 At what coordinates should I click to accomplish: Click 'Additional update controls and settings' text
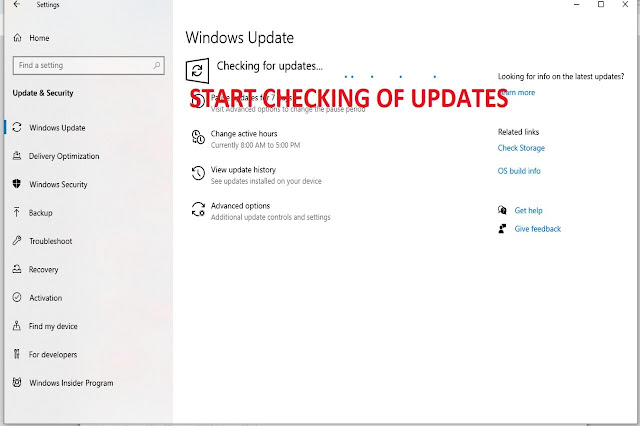(x=271, y=217)
